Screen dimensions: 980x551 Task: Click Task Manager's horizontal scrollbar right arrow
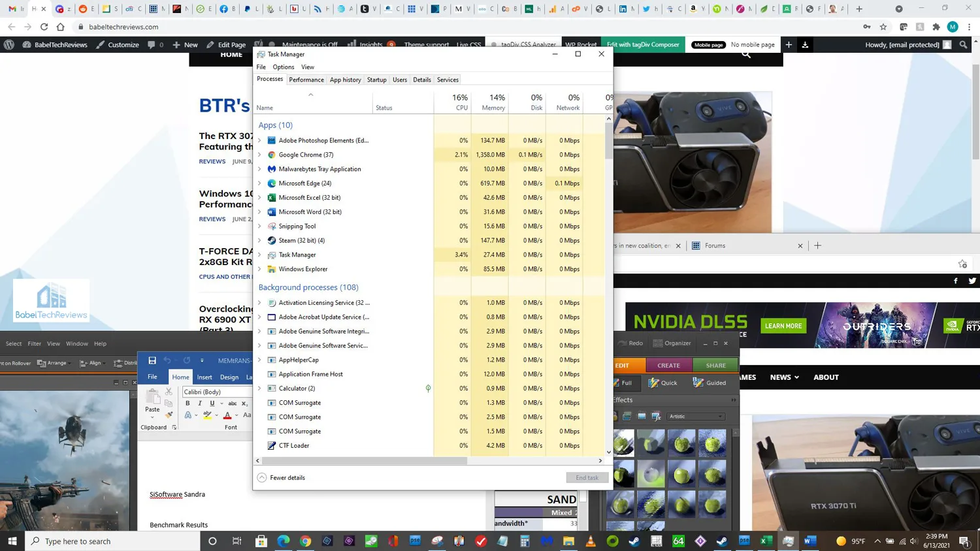(x=600, y=461)
